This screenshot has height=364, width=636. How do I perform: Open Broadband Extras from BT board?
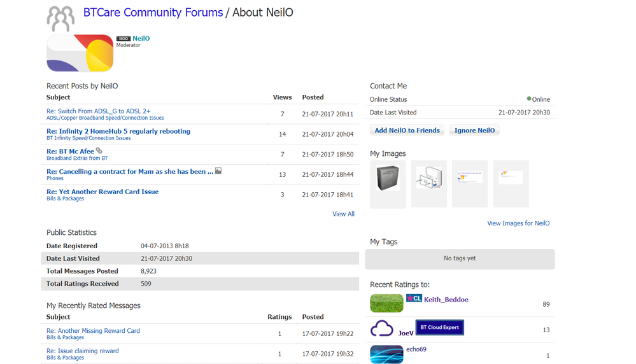coord(77,158)
